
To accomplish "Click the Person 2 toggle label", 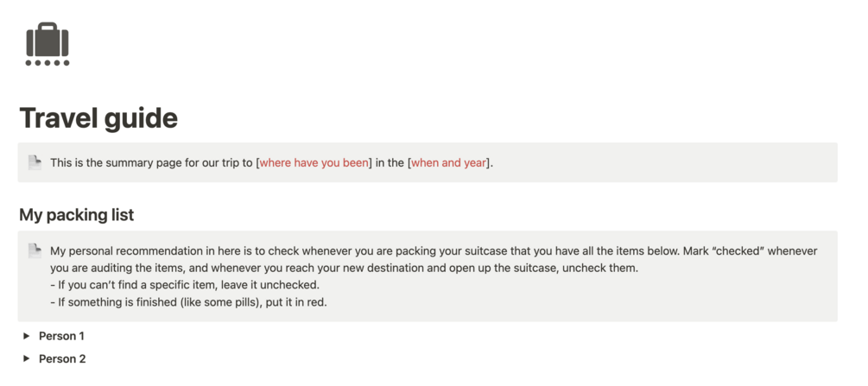I will (x=62, y=358).
